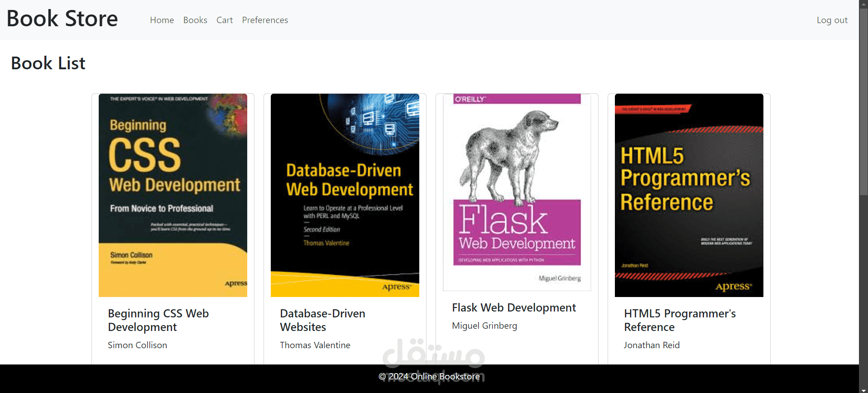The width and height of the screenshot is (868, 393).
Task: Click author name Jonathan Reid below title
Action: [652, 345]
